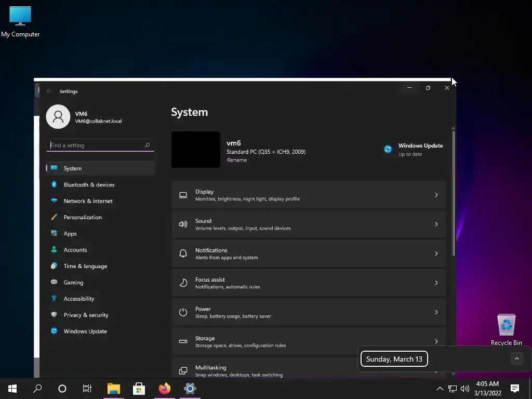Open volume control in system tray
Viewport: 532px width, 399px height.
(465, 389)
